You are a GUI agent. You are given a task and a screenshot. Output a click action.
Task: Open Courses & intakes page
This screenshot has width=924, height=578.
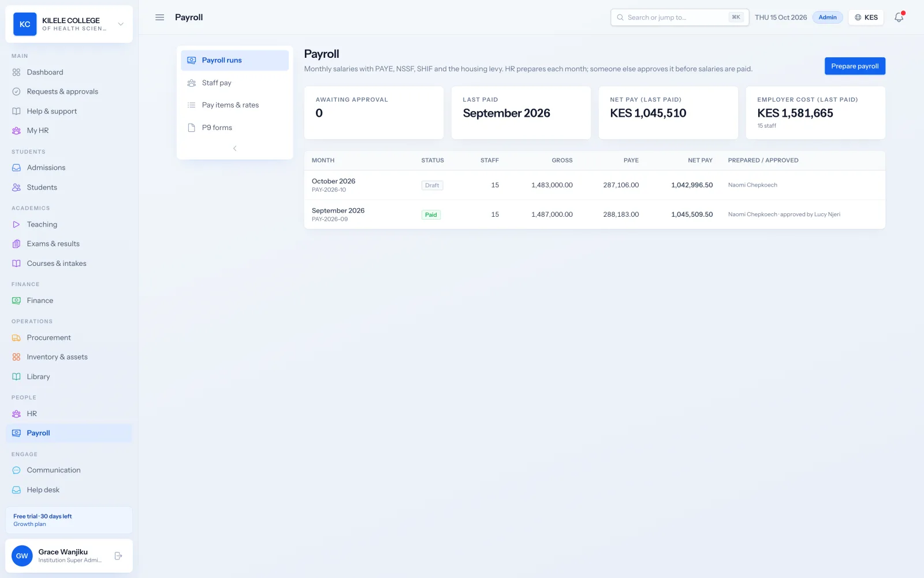(x=69, y=264)
